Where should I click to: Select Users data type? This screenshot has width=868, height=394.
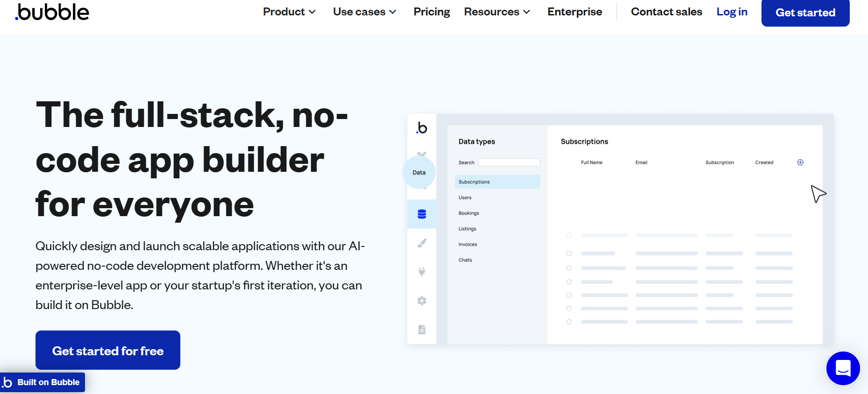tap(465, 197)
